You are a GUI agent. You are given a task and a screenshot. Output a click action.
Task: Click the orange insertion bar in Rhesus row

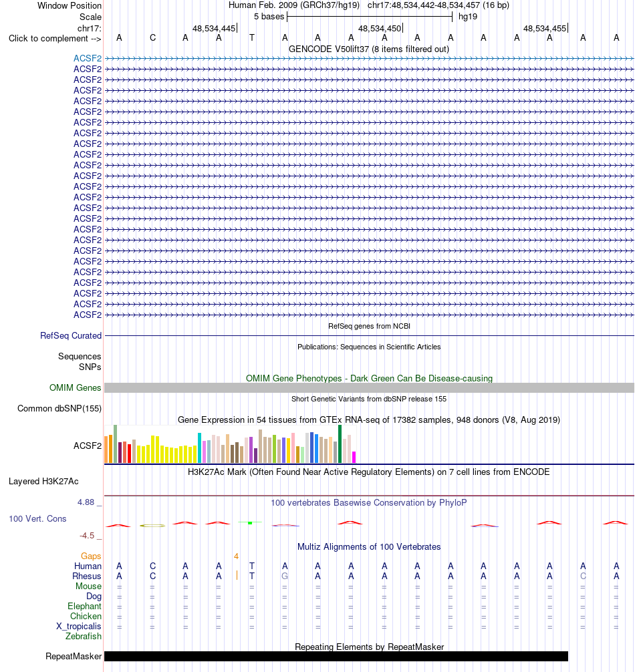[x=237, y=576]
